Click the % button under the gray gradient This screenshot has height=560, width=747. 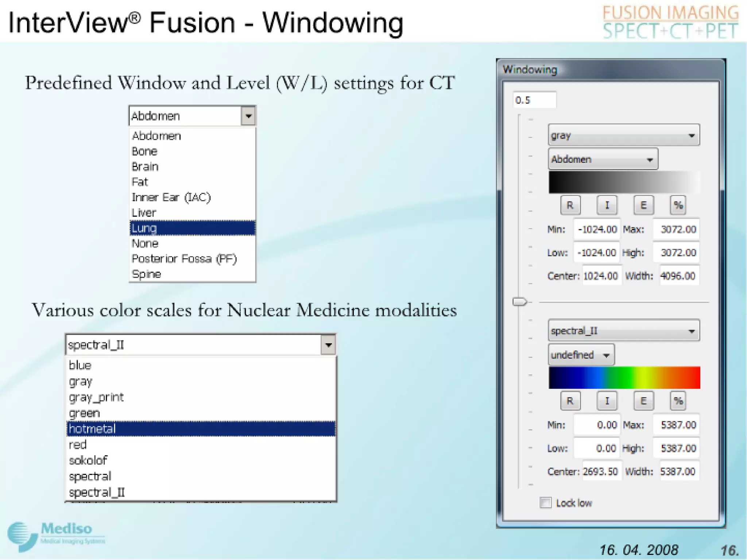point(678,205)
